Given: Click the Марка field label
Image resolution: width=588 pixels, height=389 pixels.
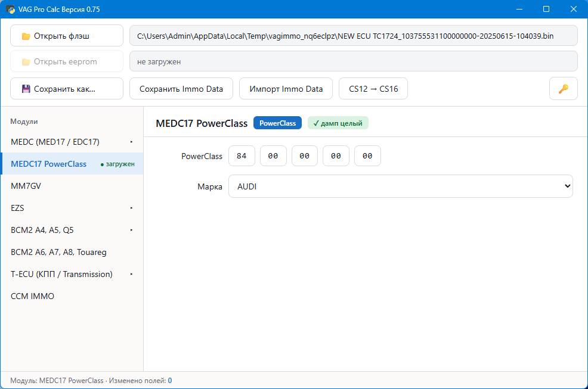Looking at the screenshot, I should [x=210, y=186].
